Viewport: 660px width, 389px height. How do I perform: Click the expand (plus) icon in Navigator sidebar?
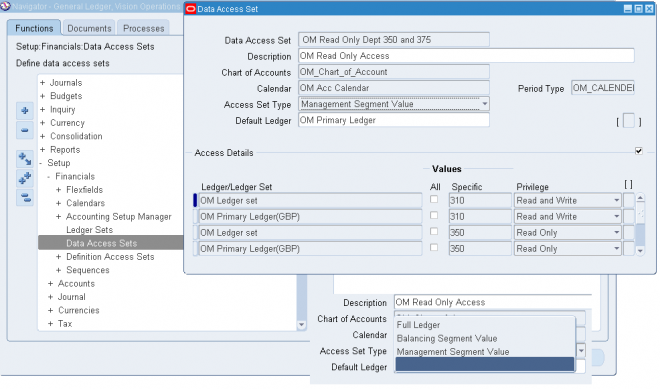click(24, 111)
